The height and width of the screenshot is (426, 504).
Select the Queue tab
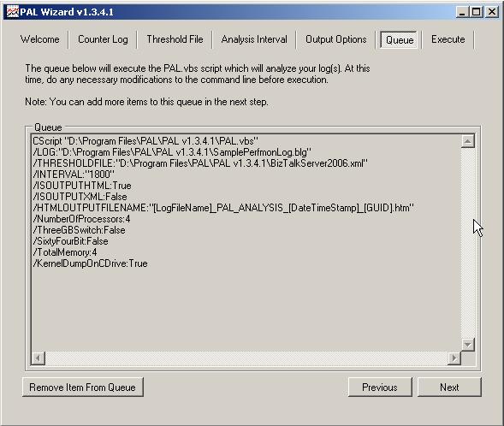[399, 40]
